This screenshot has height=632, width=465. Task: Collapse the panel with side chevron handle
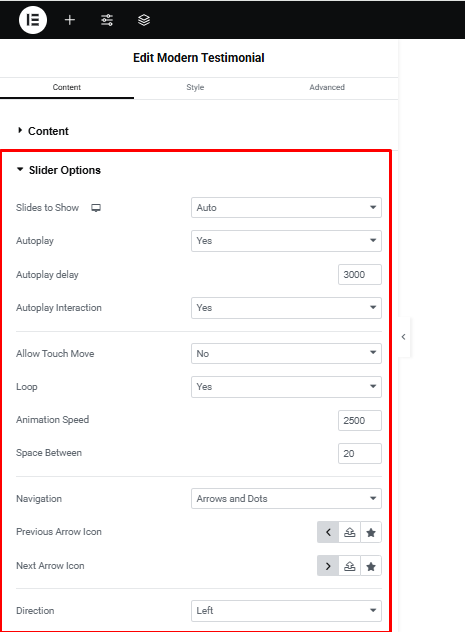[404, 337]
